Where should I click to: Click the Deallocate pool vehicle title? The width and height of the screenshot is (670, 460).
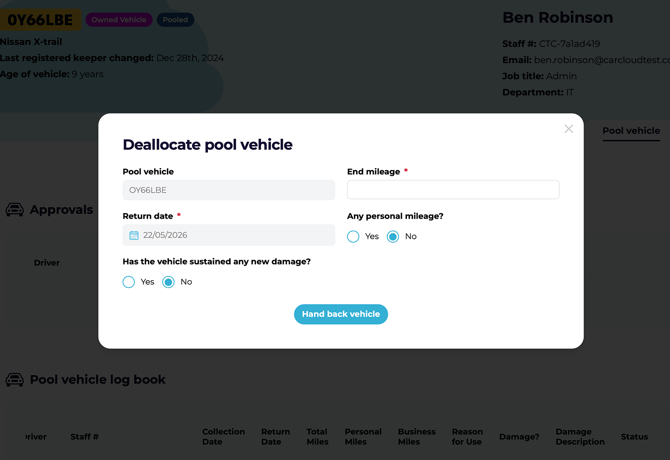[208, 145]
